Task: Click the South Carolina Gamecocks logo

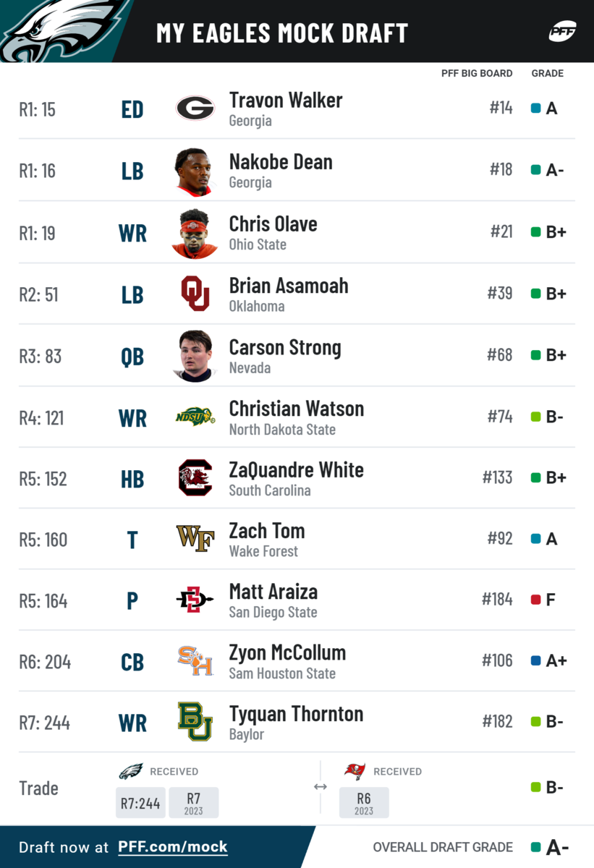Action: 195,477
